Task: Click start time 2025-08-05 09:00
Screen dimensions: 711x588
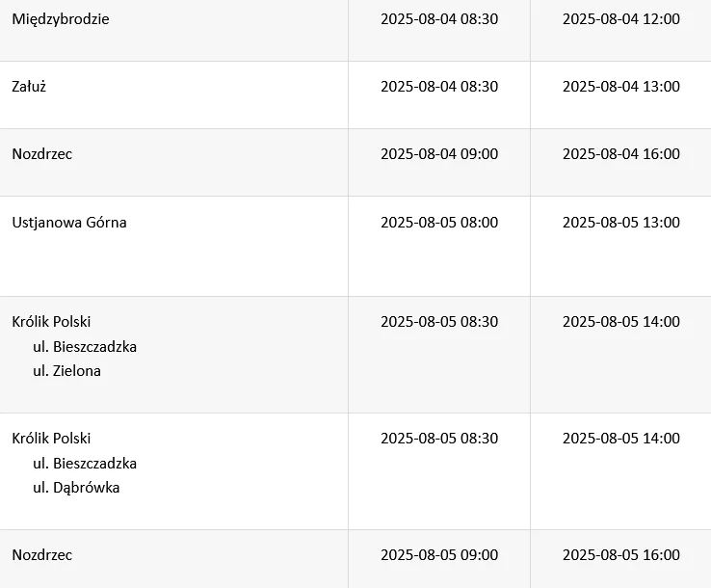Action: [439, 554]
